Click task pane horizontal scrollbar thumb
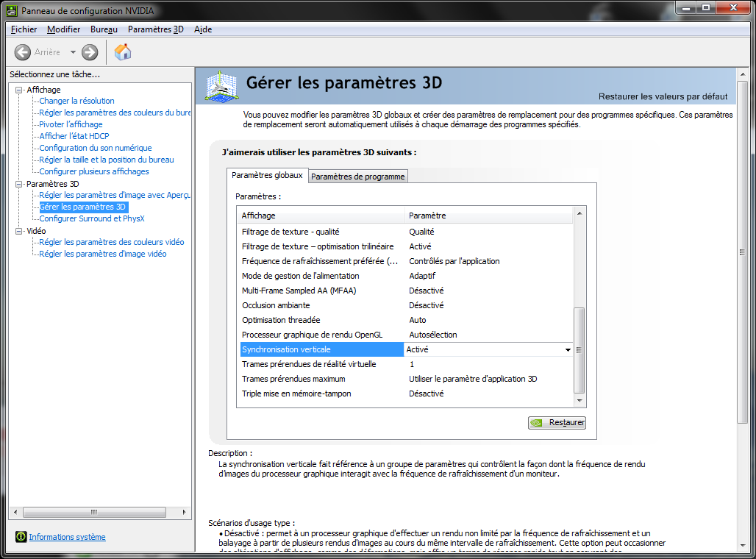 click(x=94, y=512)
